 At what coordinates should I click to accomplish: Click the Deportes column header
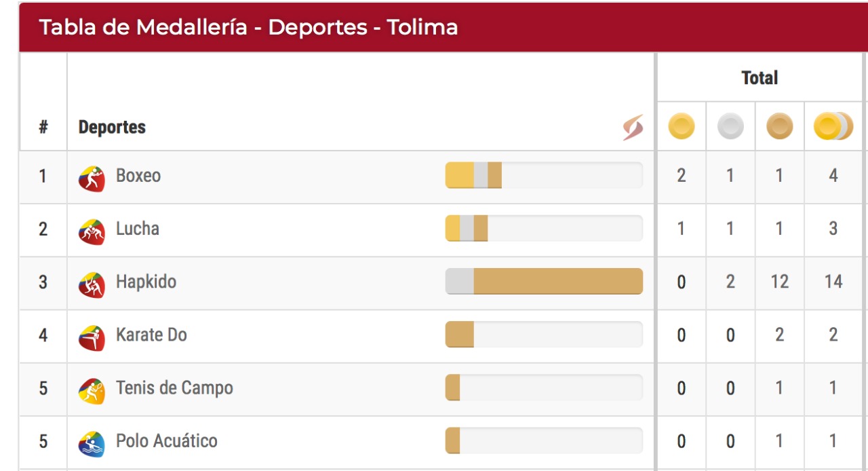(x=112, y=127)
